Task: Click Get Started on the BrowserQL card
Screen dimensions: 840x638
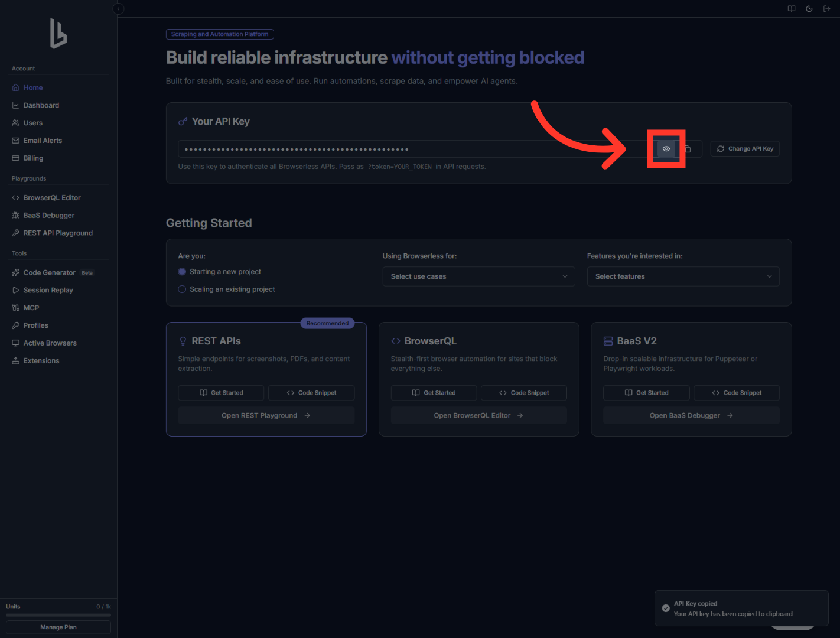Action: click(434, 393)
